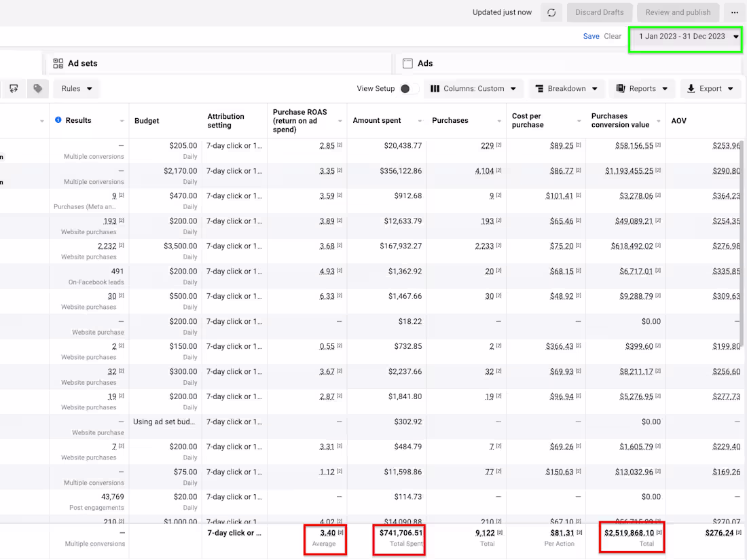Sort by the Amount spent column header
The height and width of the screenshot is (560, 747).
pyautogui.click(x=377, y=120)
